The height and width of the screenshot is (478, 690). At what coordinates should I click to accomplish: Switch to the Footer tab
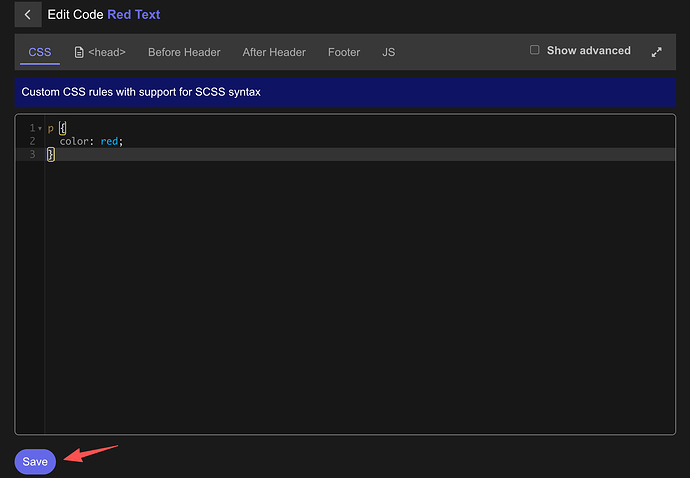tap(344, 52)
